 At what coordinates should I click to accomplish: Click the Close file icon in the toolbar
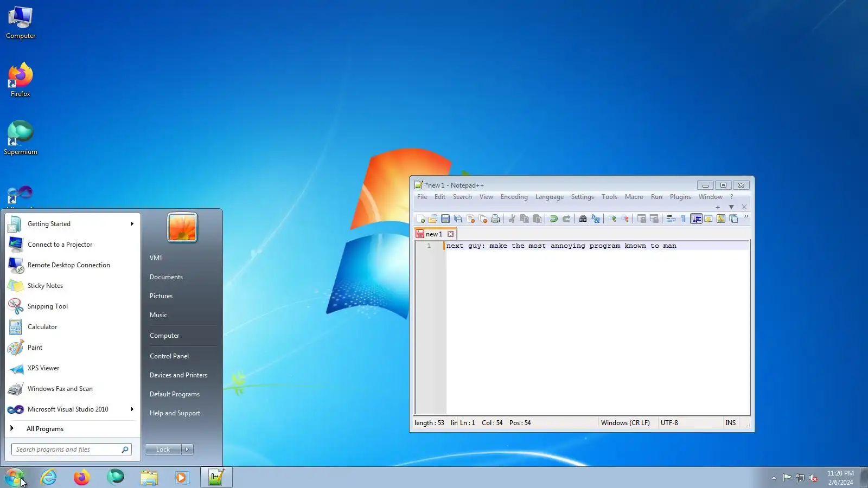click(470, 219)
